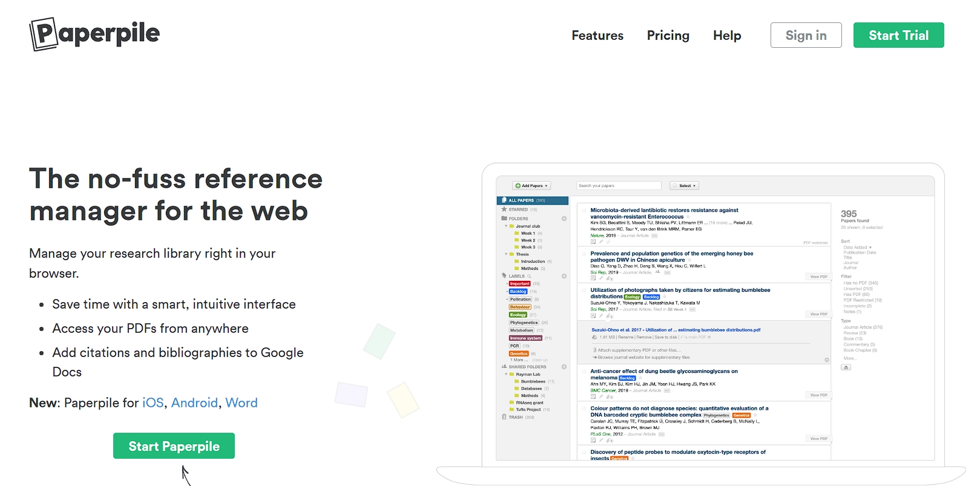
Task: Click the Search your papers field
Action: click(618, 186)
